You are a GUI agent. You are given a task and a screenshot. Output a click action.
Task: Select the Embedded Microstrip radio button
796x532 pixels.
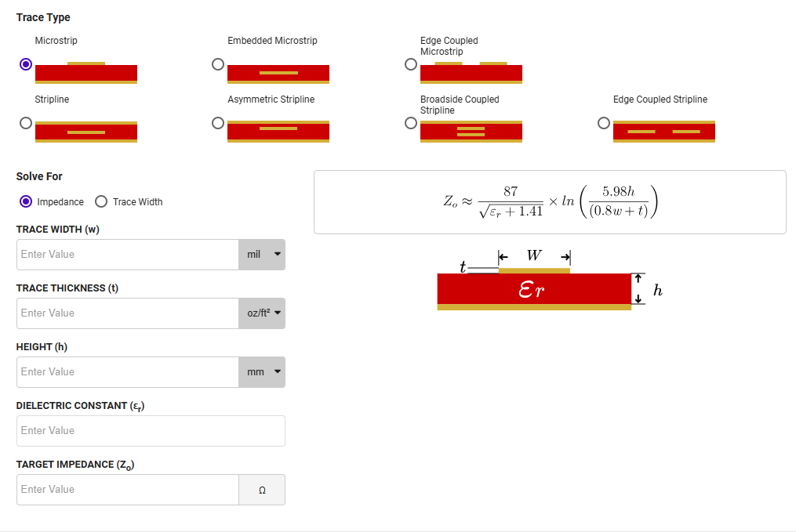[x=218, y=64]
